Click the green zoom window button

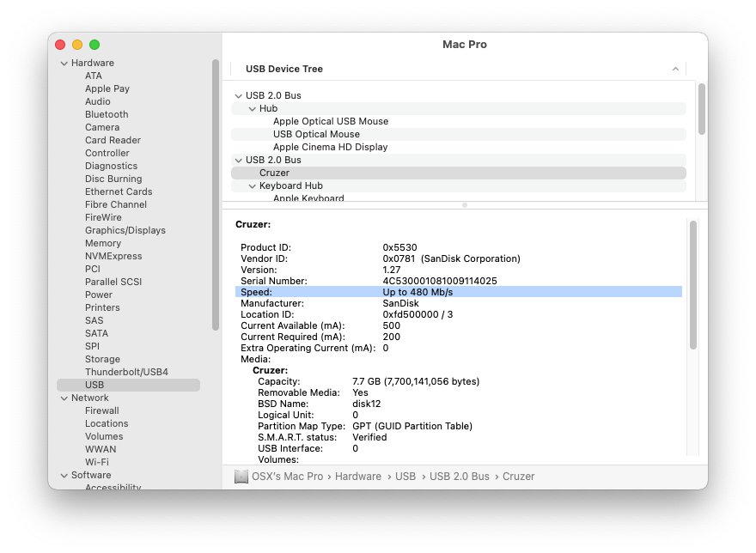point(94,45)
